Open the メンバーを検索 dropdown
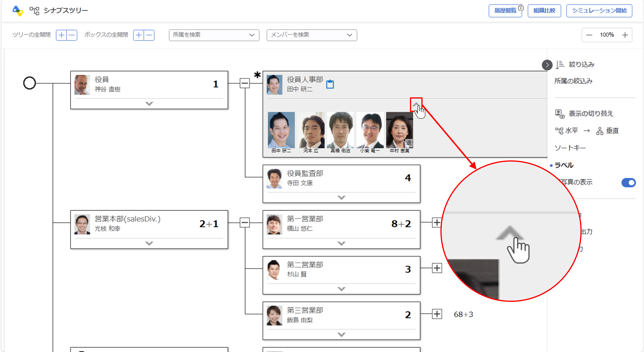 [311, 35]
